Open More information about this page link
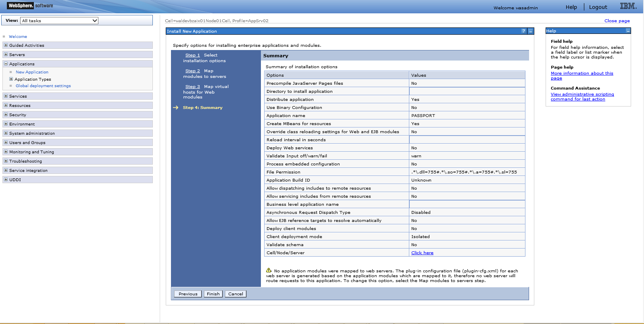The width and height of the screenshot is (644, 324). tap(582, 76)
